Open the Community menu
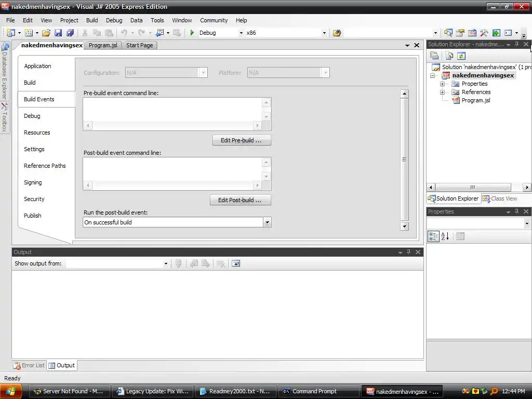Image resolution: width=532 pixels, height=399 pixels. 214,20
